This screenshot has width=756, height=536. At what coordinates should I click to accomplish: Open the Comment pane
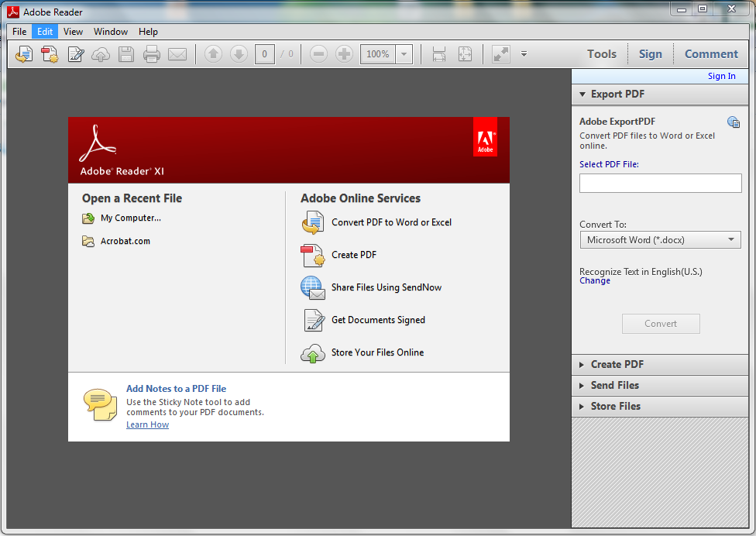[711, 54]
